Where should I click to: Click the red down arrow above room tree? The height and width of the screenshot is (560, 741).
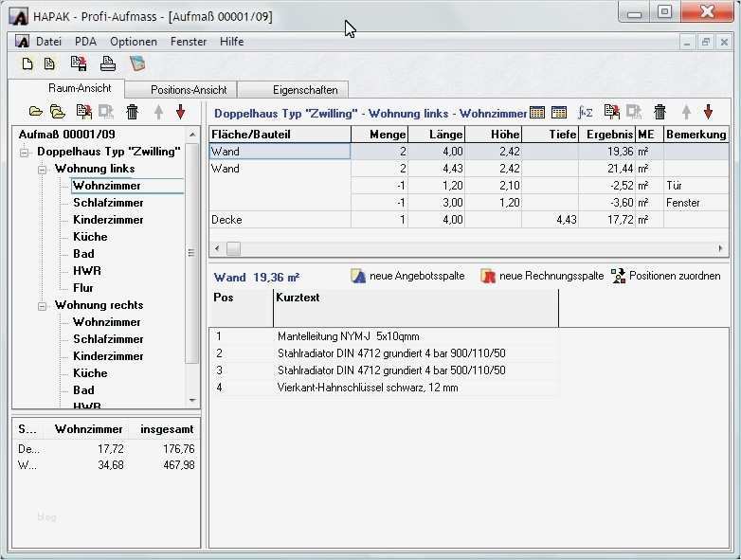pos(180,112)
